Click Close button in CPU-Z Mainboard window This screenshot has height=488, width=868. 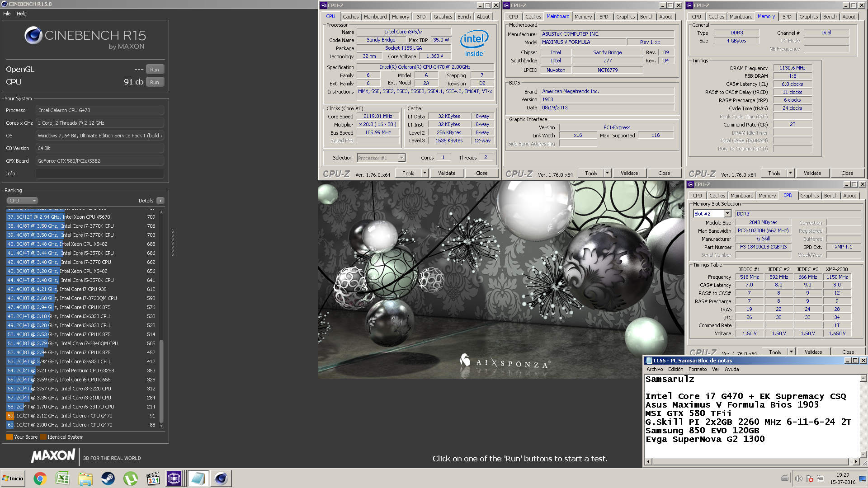tap(664, 173)
